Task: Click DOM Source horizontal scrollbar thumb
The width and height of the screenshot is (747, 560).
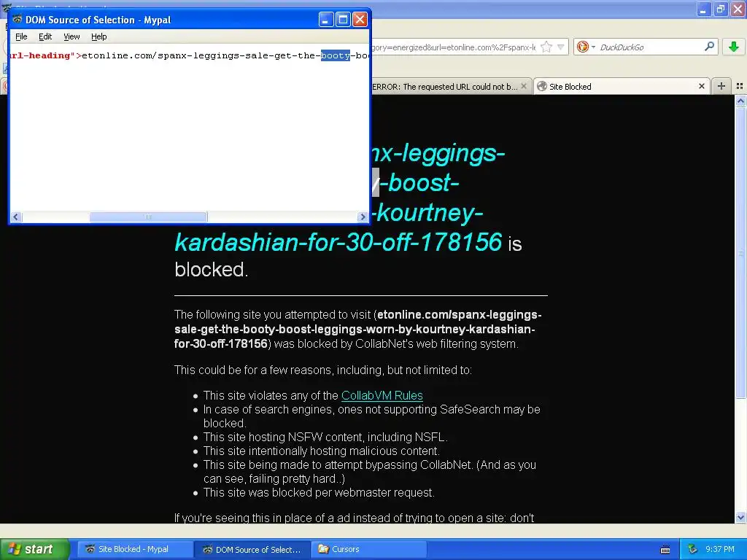Action: click(148, 217)
